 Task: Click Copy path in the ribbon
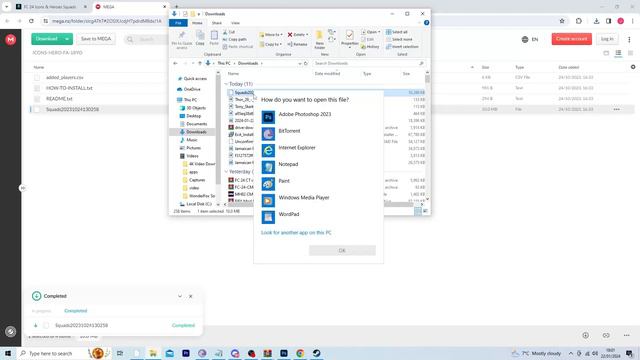pyautogui.click(x=235, y=39)
